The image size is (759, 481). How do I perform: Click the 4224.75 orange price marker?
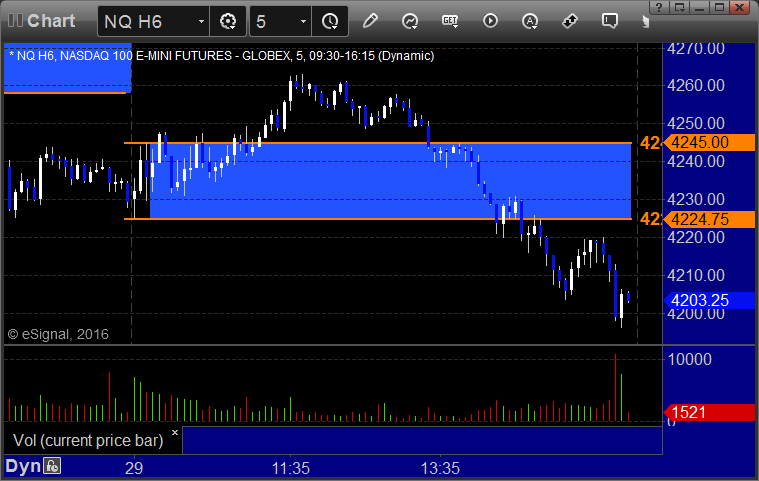point(709,219)
